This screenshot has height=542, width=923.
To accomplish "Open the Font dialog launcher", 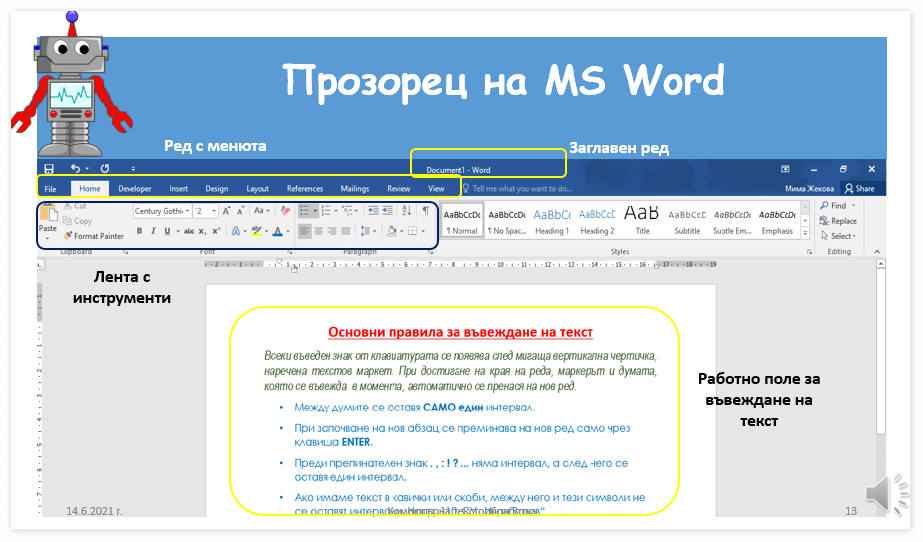I will click(x=289, y=252).
